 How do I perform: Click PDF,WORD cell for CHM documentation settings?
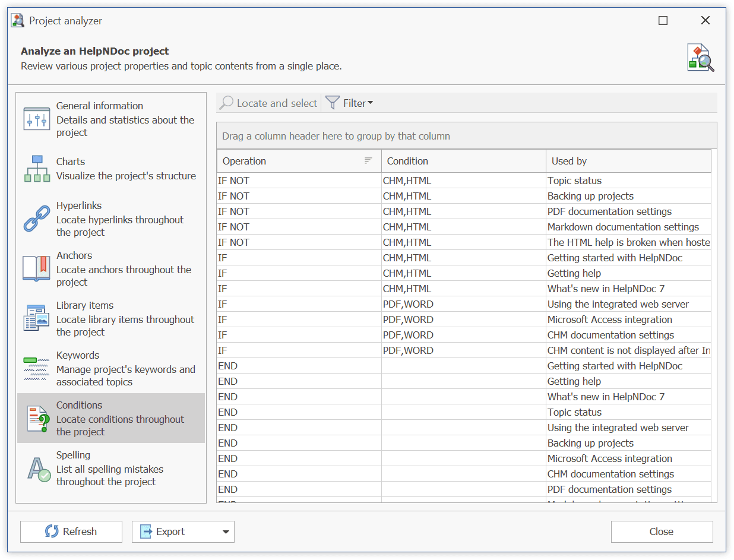(x=463, y=335)
